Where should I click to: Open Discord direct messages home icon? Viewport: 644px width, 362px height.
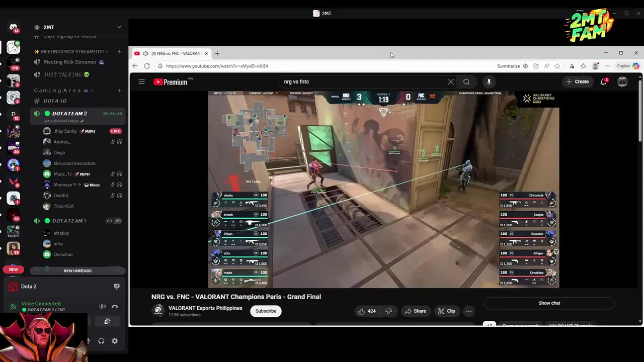pos(13,27)
